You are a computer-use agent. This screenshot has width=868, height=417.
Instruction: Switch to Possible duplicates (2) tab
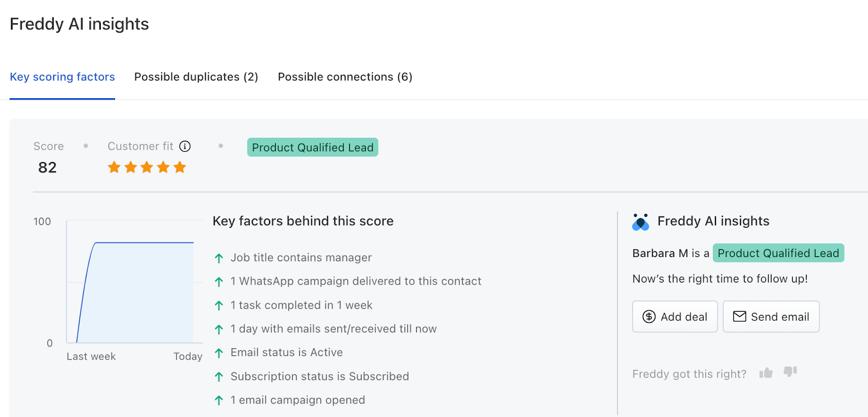point(196,77)
